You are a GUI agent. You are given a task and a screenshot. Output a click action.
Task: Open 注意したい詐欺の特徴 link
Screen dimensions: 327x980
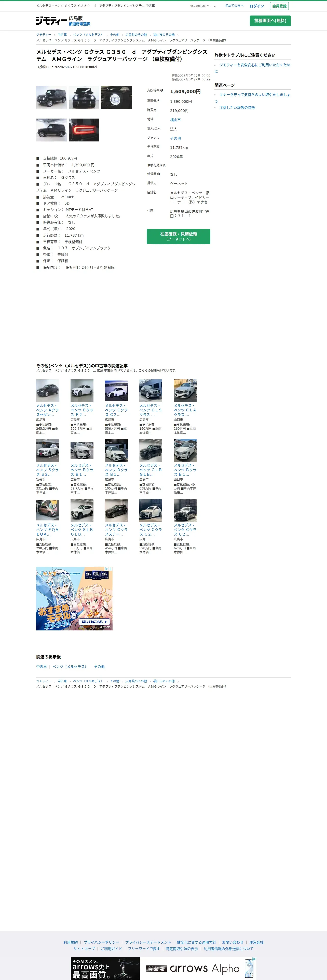pos(237,108)
